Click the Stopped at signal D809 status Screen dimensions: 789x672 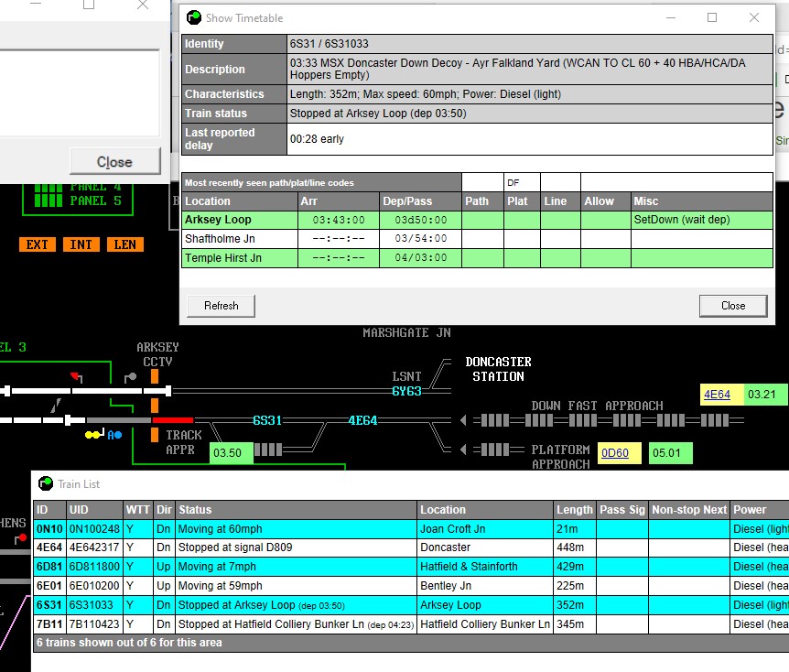pyautogui.click(x=296, y=547)
